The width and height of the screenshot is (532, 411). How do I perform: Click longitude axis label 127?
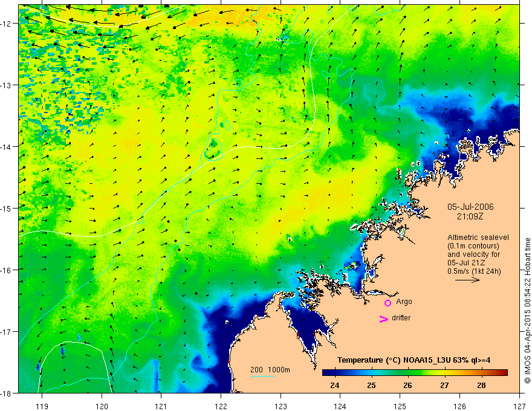click(519, 406)
